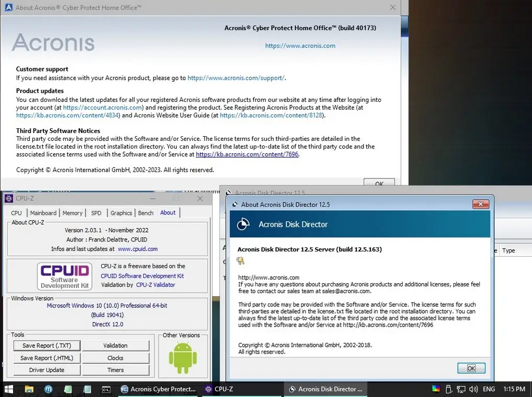Click the Type column header behind Disk Director dialog
Screen dimensions: 532x397
coord(509,250)
